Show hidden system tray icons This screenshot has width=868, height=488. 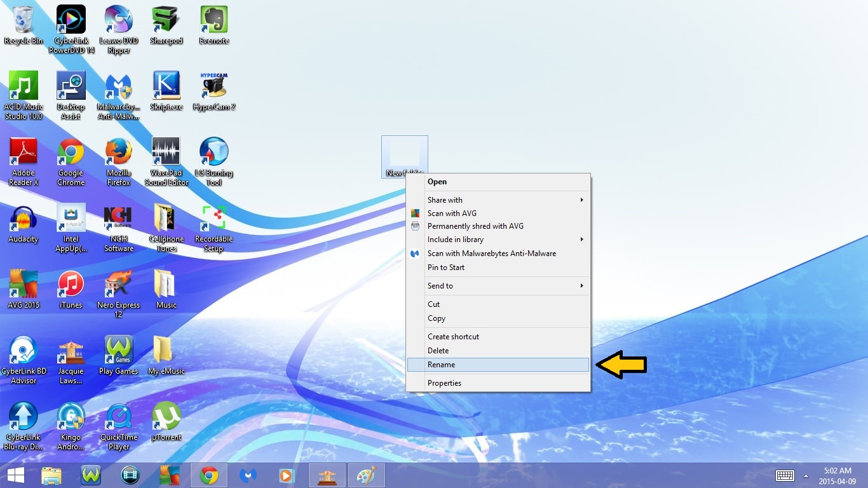[x=806, y=475]
